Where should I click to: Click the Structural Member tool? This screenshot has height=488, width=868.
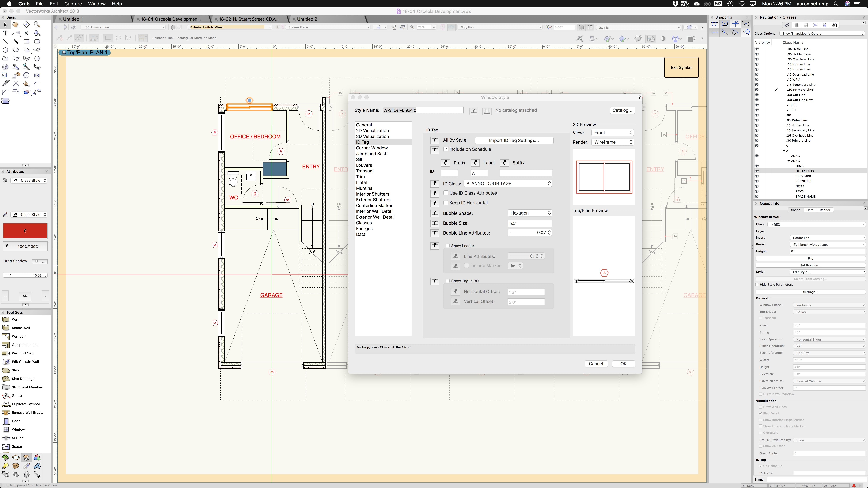(27, 387)
